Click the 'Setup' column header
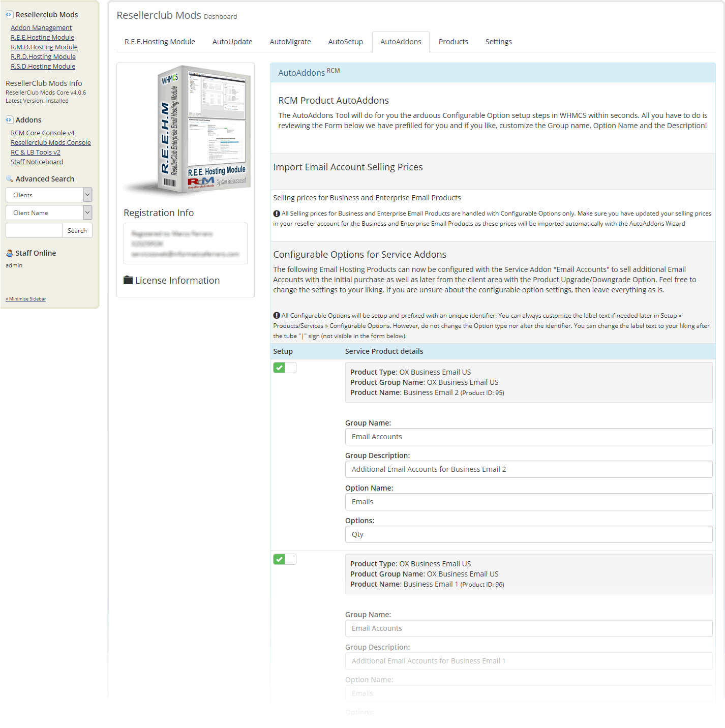725x728 pixels. [x=283, y=351]
